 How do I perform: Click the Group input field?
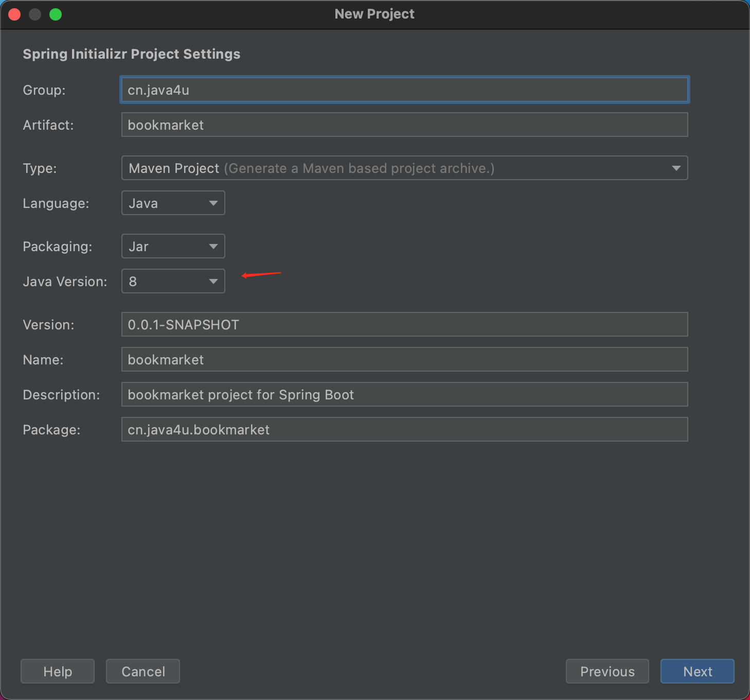[404, 90]
